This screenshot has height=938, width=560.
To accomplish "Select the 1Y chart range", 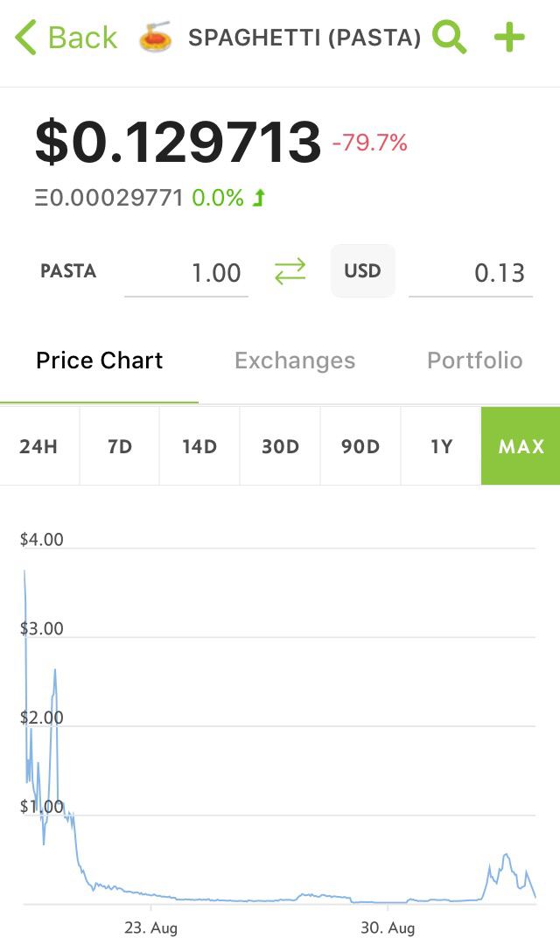I will coord(441,446).
